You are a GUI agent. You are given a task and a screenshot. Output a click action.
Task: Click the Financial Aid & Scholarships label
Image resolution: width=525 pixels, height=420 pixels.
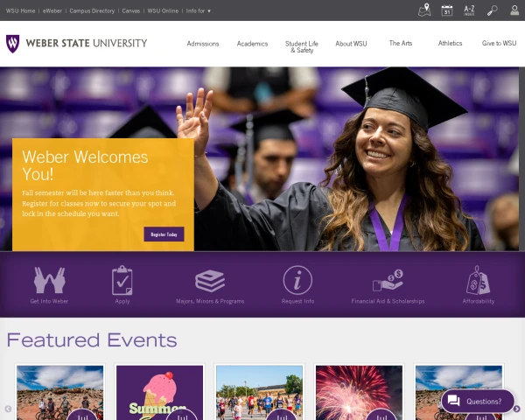388,301
